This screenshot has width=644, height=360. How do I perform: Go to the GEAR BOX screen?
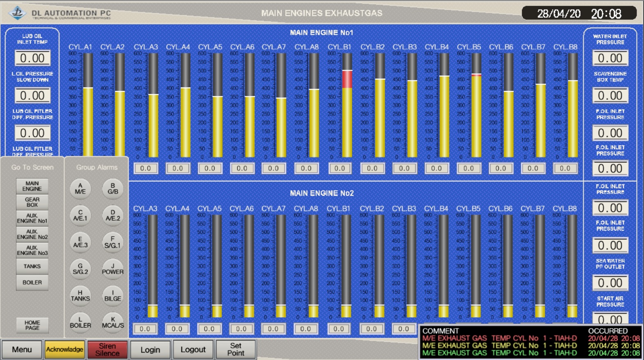pos(32,202)
